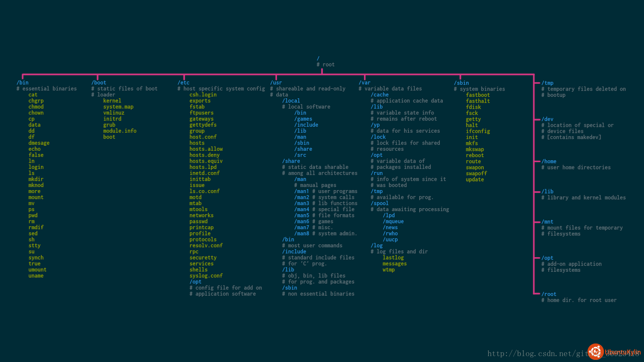Select the '/man8' system admin entry

tap(302, 233)
